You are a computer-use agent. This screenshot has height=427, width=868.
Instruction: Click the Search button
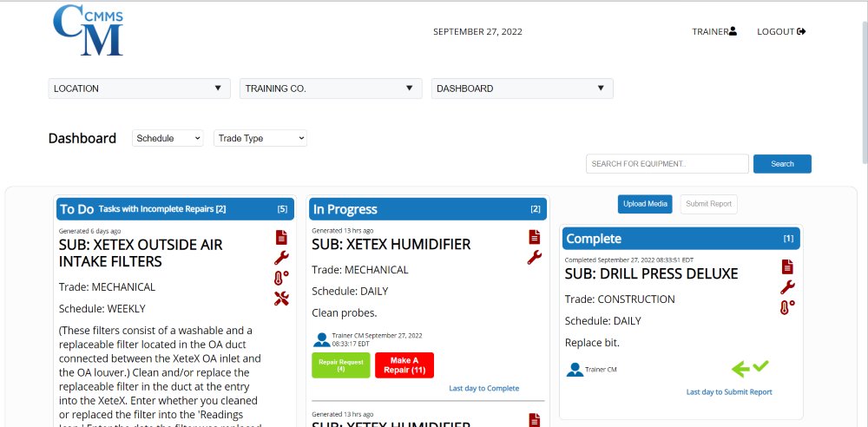coord(782,164)
